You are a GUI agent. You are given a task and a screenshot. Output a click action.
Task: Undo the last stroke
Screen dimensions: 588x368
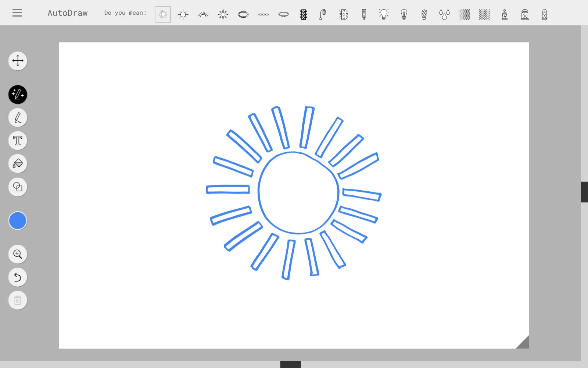(x=18, y=277)
